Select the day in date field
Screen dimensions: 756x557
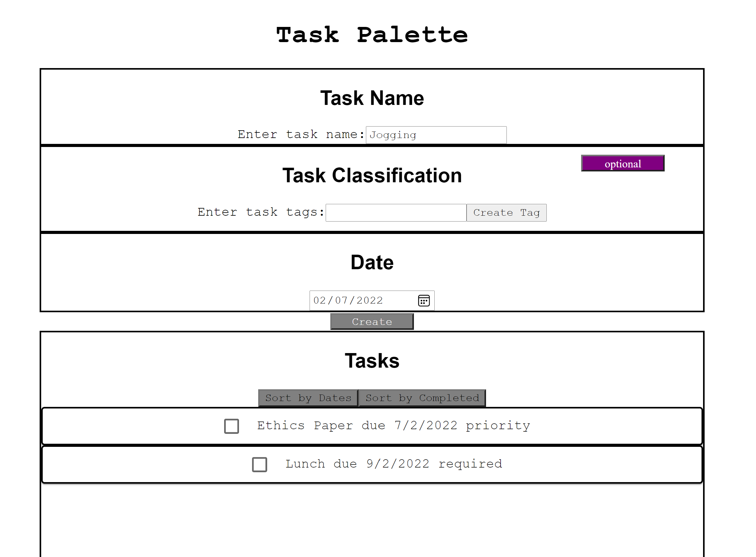[x=341, y=300]
